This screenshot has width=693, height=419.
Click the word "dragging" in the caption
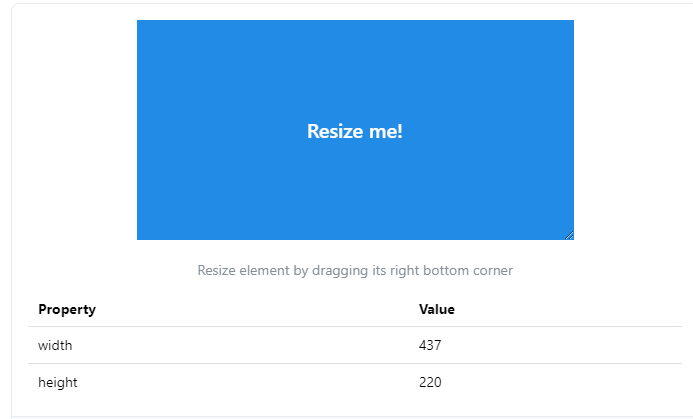[340, 271]
